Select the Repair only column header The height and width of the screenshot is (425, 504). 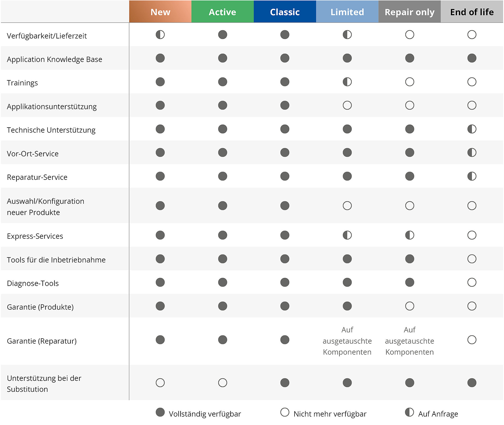coord(409,12)
